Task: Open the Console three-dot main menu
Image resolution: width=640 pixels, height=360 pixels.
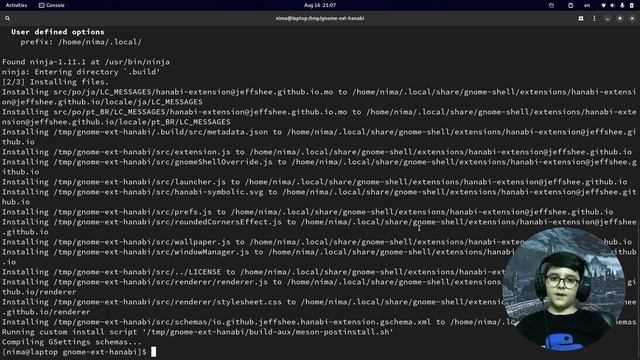Action: coord(594,18)
